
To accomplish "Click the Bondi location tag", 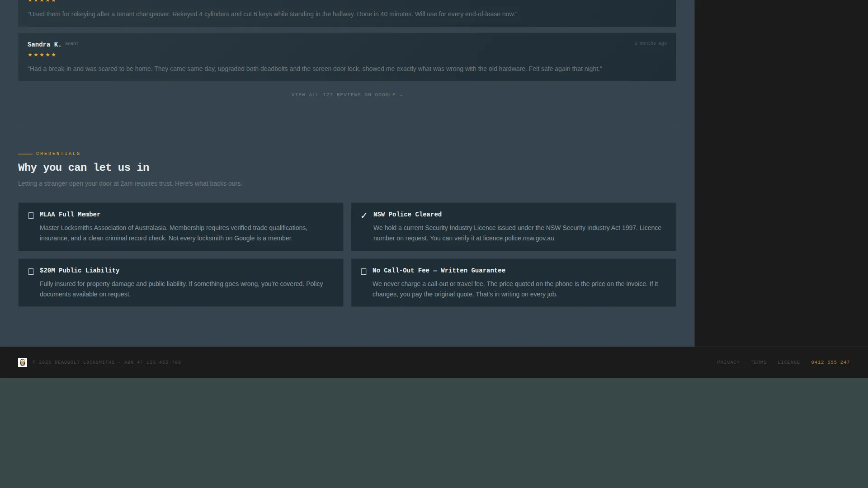I will coord(72,44).
